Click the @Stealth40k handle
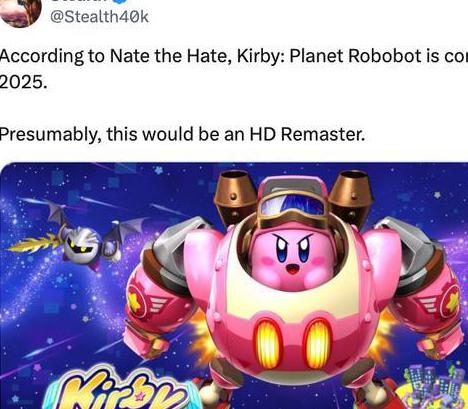Screen dimensions: 468x409 (99, 17)
